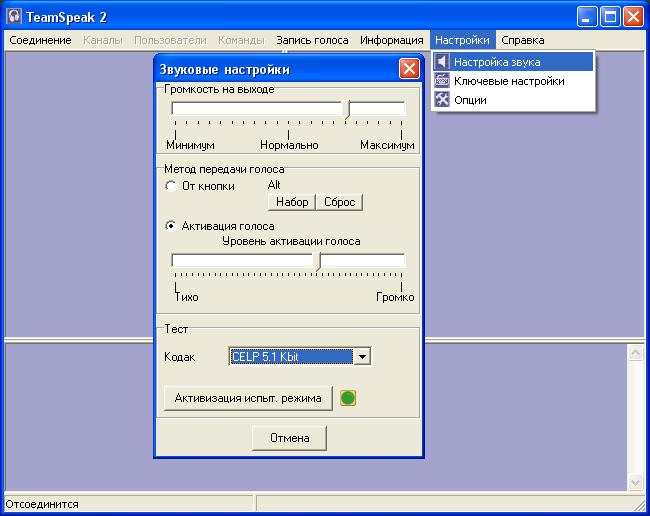650x516 pixels.
Task: Close the TeamSpeak 2 main window
Action: 633,17
